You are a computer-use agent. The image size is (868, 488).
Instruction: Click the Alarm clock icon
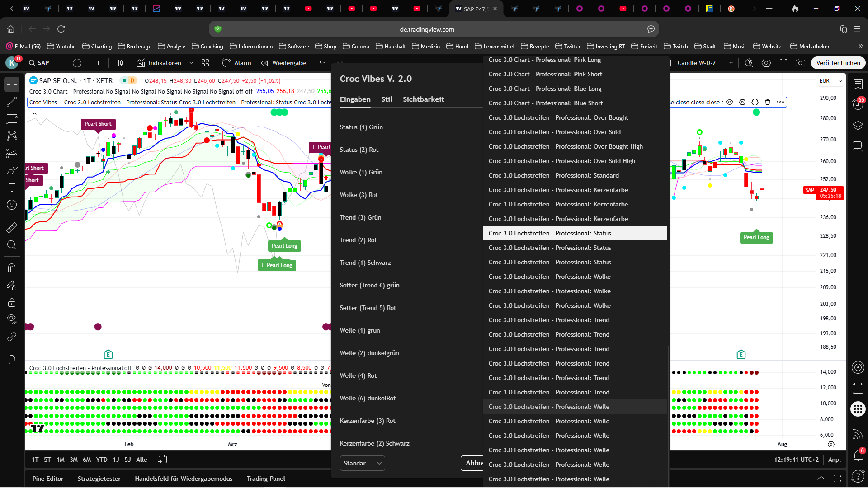pos(226,63)
